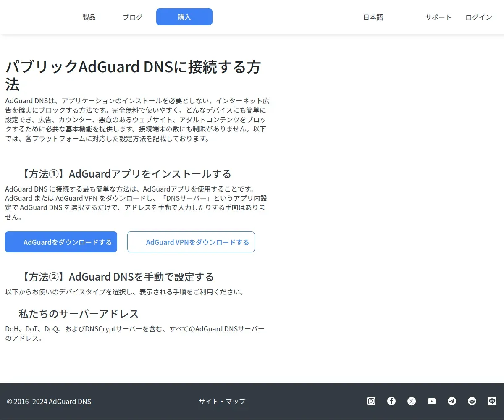The height and width of the screenshot is (420, 504).
Task: Click heading 【方法②】AdGuard DNSを手動で設定する
Action: pos(116,277)
